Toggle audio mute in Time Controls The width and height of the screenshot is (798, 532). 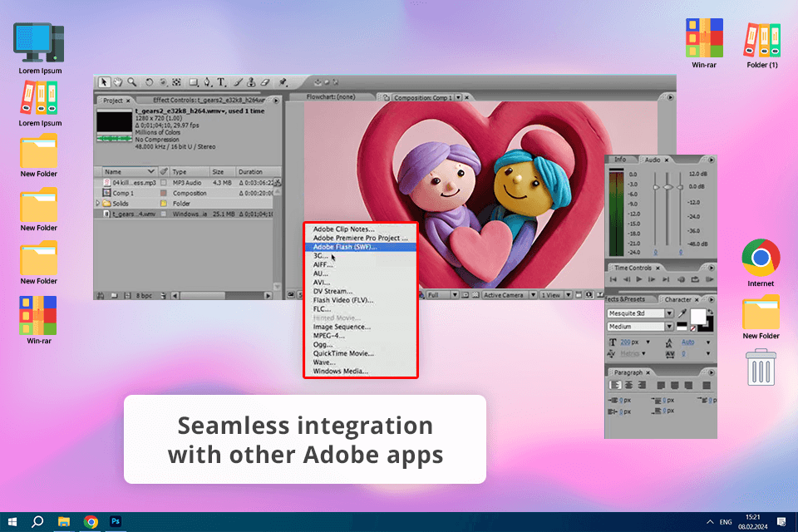pyautogui.click(x=681, y=279)
